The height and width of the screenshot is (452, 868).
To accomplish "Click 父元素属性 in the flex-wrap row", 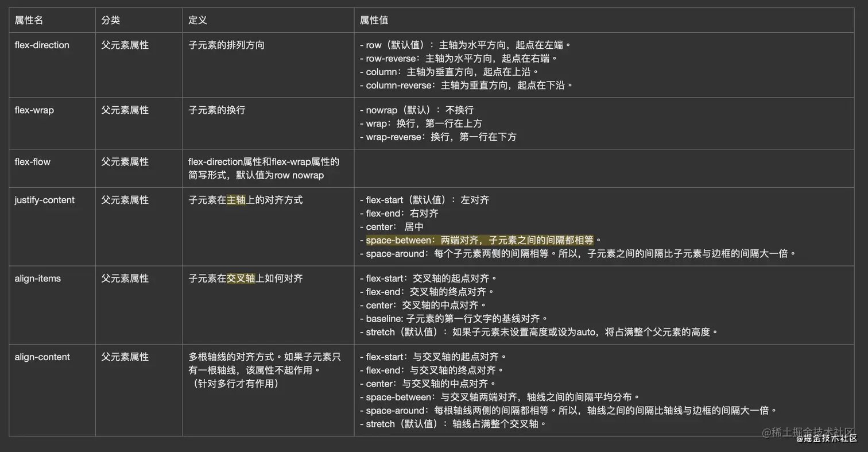I will pos(125,110).
